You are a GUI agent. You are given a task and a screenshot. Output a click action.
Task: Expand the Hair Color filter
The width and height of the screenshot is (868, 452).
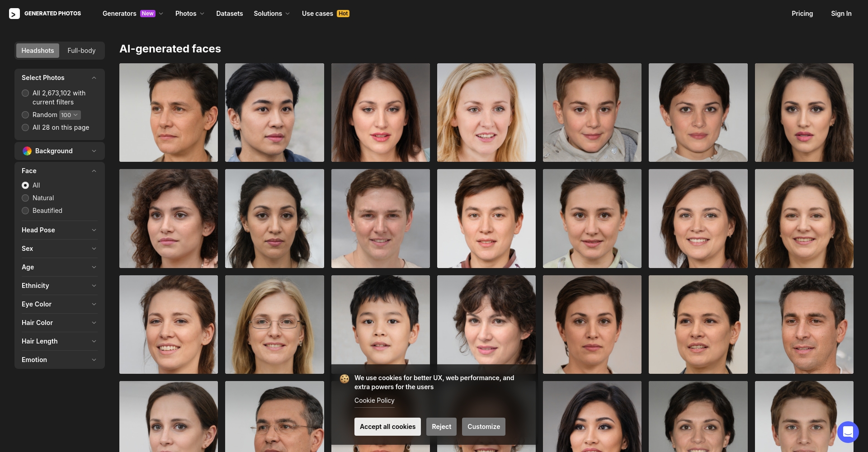[59, 323]
